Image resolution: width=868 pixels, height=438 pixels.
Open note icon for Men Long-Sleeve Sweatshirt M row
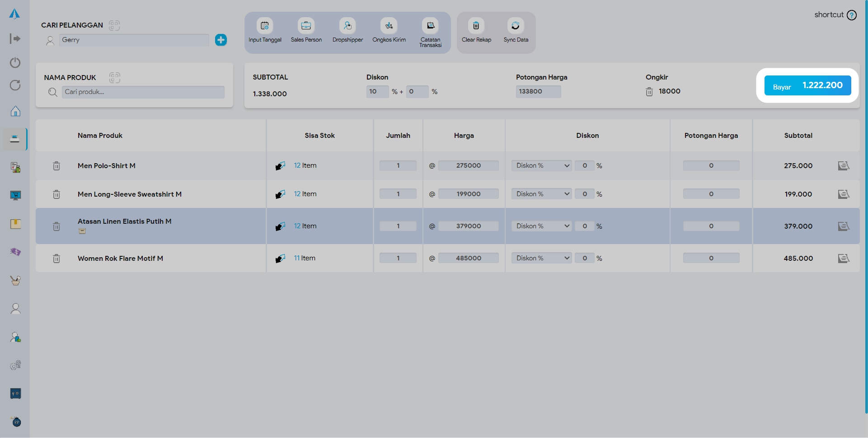(x=843, y=194)
